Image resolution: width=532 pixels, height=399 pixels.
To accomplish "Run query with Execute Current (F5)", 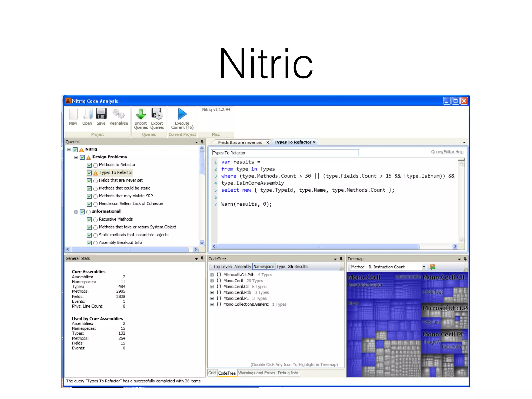I will click(182, 119).
